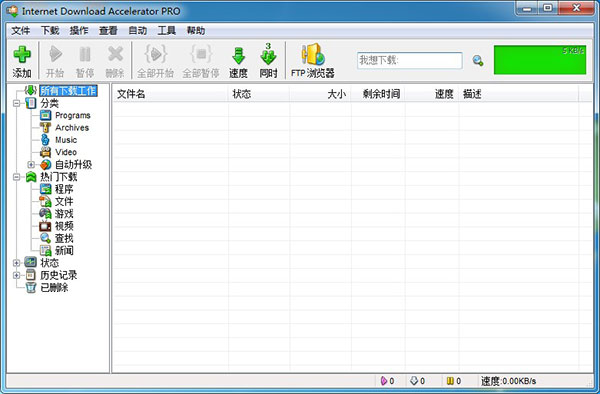This screenshot has width=600, height=394.
Task: Sort by 剩余时间 column header
Action: coord(378,94)
